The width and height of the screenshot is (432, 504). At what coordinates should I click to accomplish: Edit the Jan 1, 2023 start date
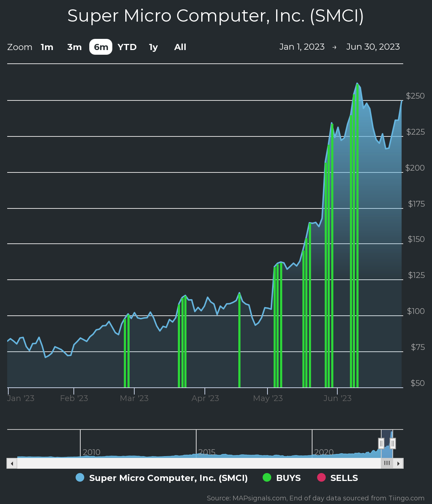(x=302, y=47)
